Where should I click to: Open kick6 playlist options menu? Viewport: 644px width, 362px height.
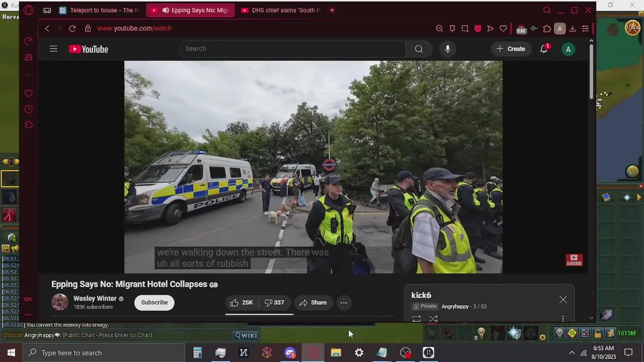(563, 318)
